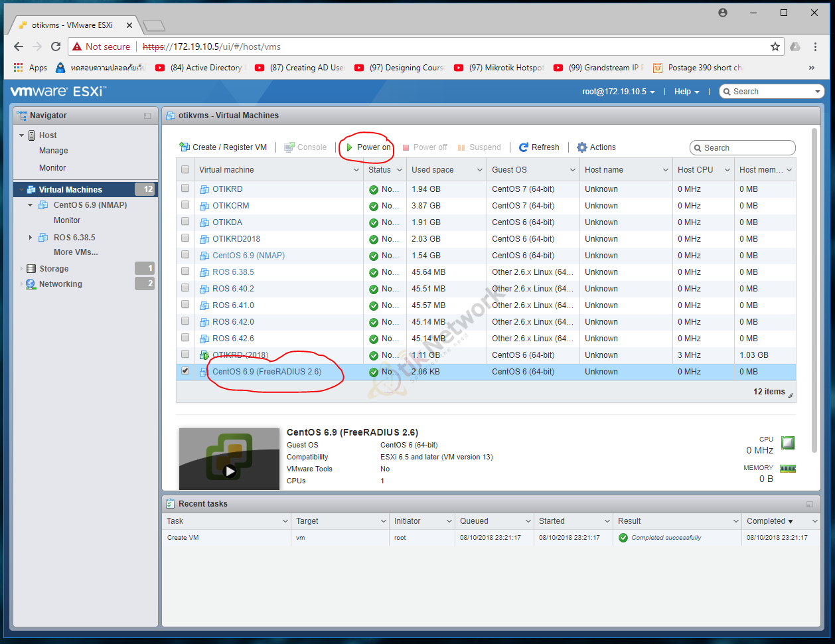Click the CPU chip icon in summary

[788, 442]
